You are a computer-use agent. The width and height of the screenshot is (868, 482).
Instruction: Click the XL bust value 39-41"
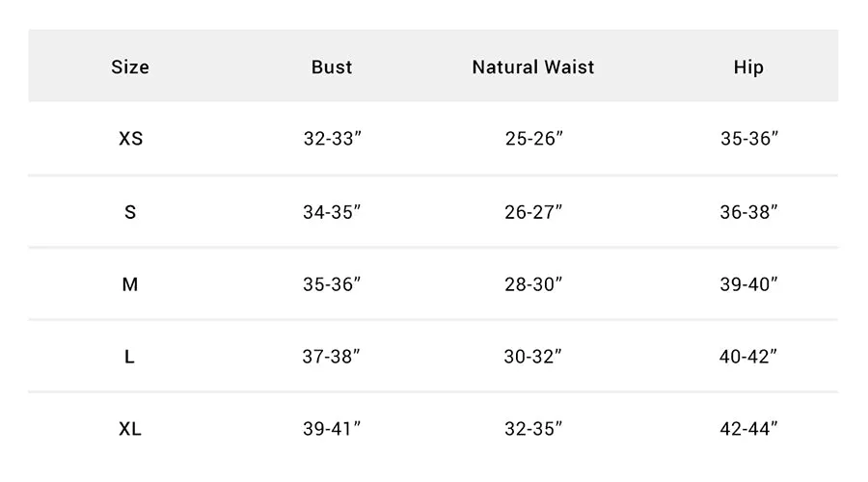point(332,429)
